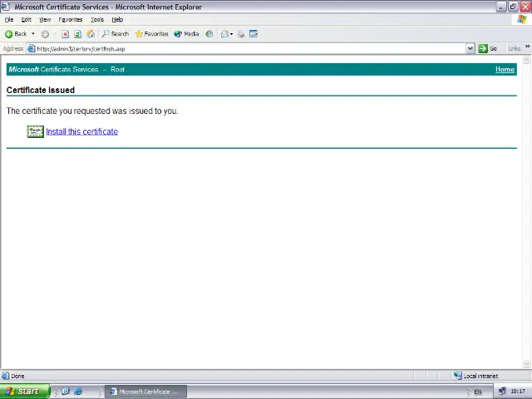Open the Search toolbar button
This screenshot has height=399, width=532.
pyautogui.click(x=115, y=34)
